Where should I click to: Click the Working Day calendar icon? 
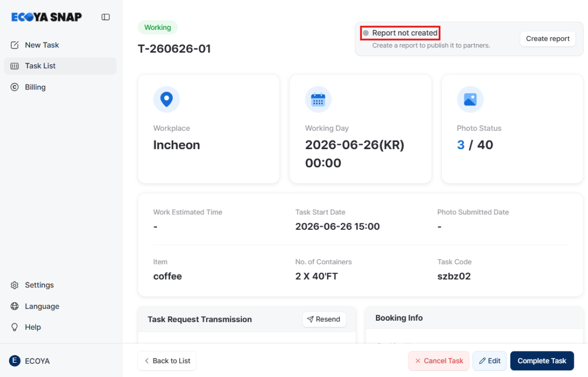pos(318,99)
